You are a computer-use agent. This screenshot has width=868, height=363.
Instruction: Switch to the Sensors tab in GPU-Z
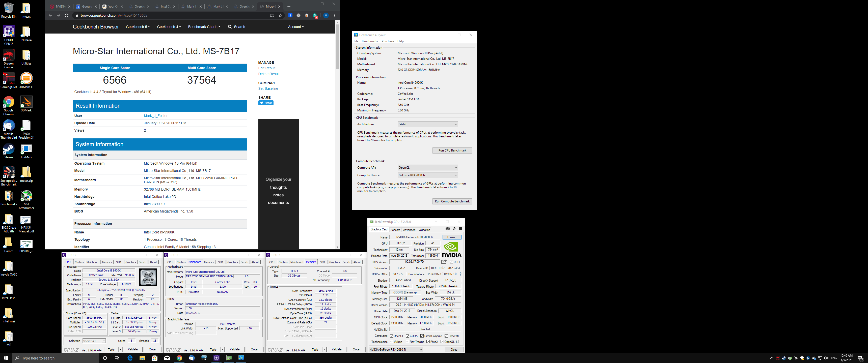pos(395,230)
